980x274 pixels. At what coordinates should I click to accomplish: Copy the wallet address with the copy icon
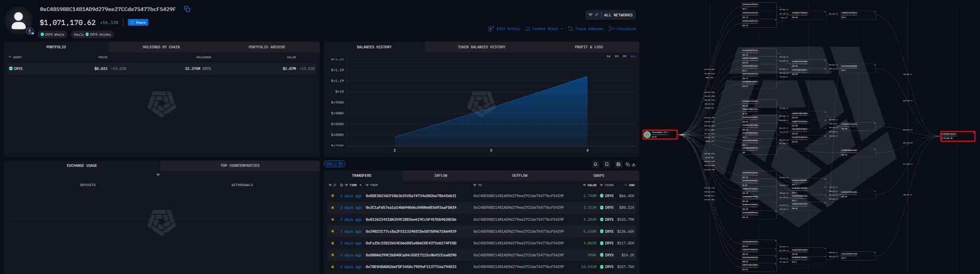click(x=187, y=9)
